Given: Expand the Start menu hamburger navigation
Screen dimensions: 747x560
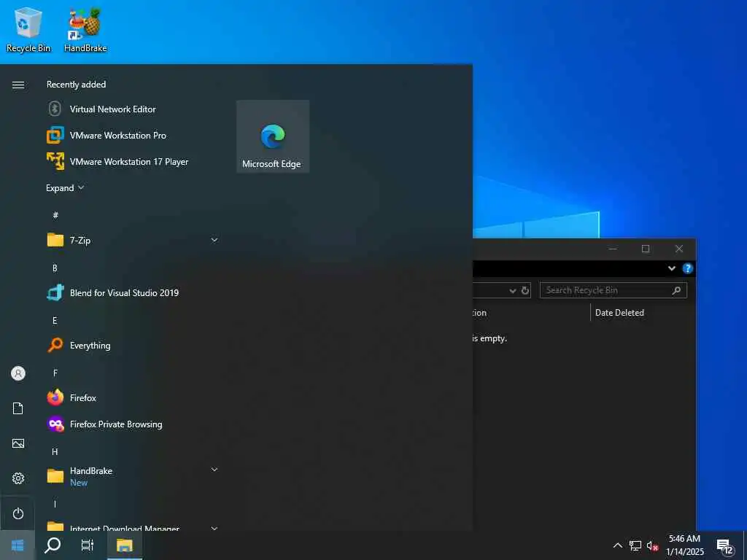Looking at the screenshot, I should [18, 85].
